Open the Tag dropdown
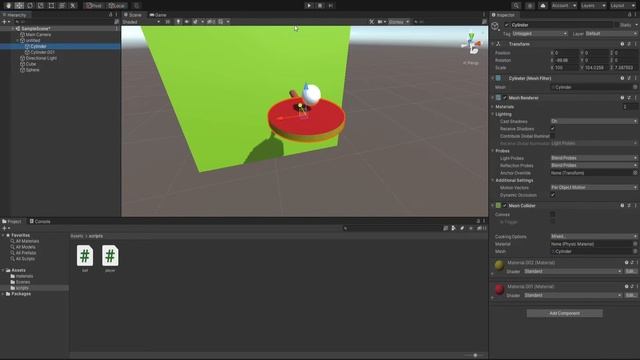Image resolution: width=640 pixels, height=360 pixels. tap(540, 34)
